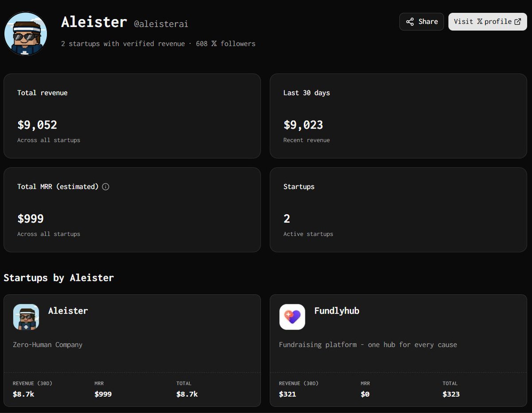Click the REVENUE (30D) label in Fundlyhub card
The height and width of the screenshot is (413, 532).
tap(298, 383)
